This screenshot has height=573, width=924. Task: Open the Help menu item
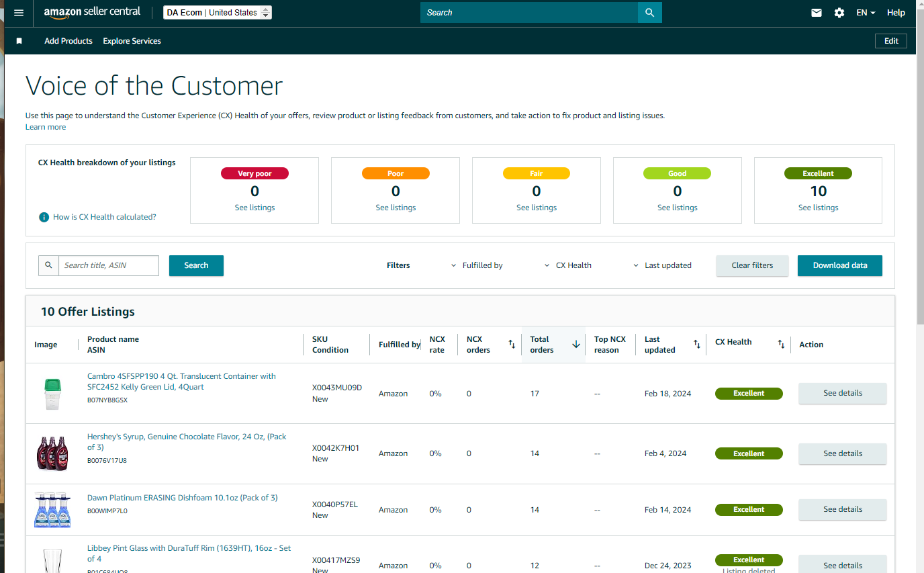coord(896,13)
